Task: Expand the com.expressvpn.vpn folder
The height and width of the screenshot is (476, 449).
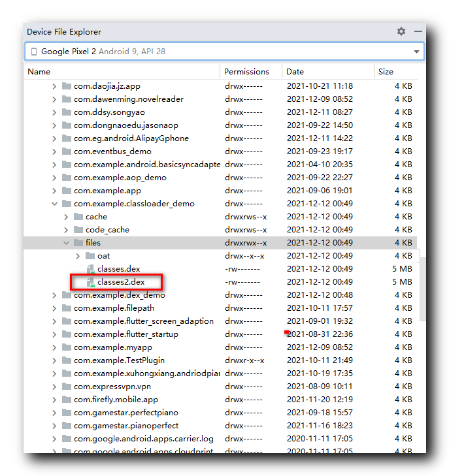Action: tap(54, 387)
